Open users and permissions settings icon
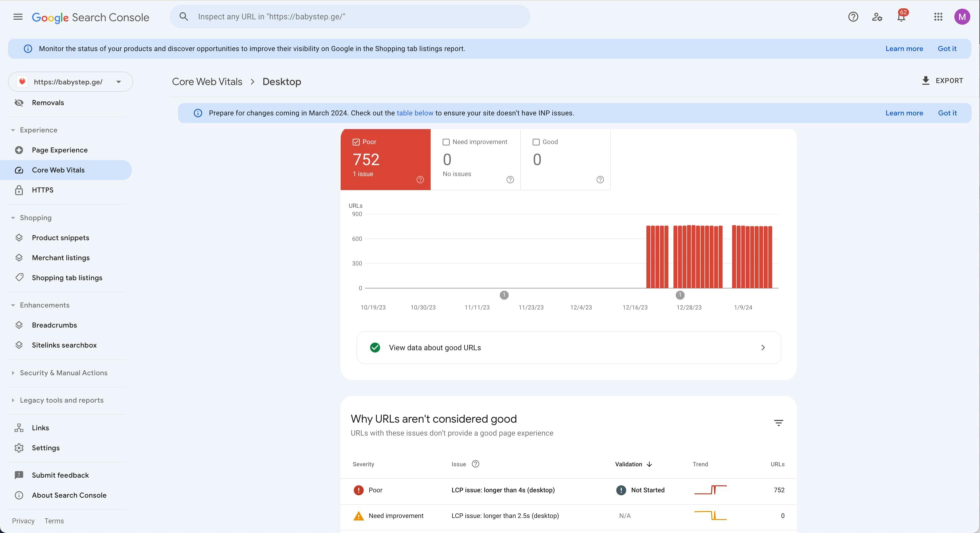Viewport: 980px width, 533px height. 877,17
